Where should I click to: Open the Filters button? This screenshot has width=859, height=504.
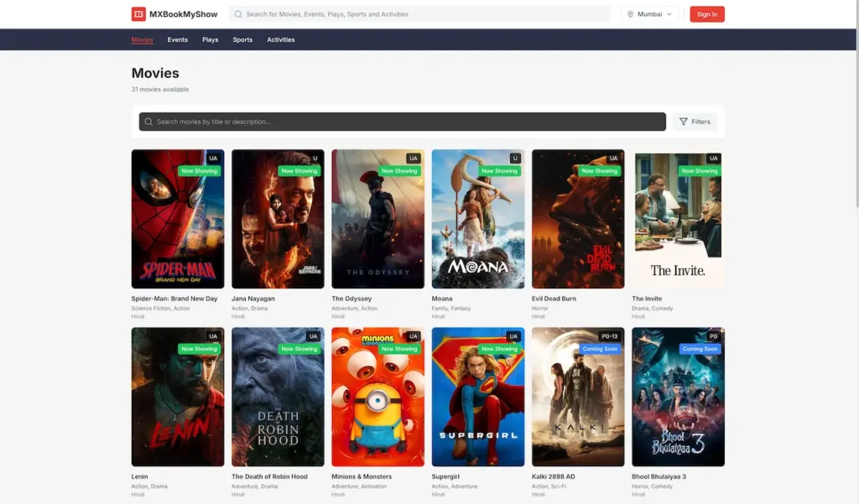coord(695,122)
